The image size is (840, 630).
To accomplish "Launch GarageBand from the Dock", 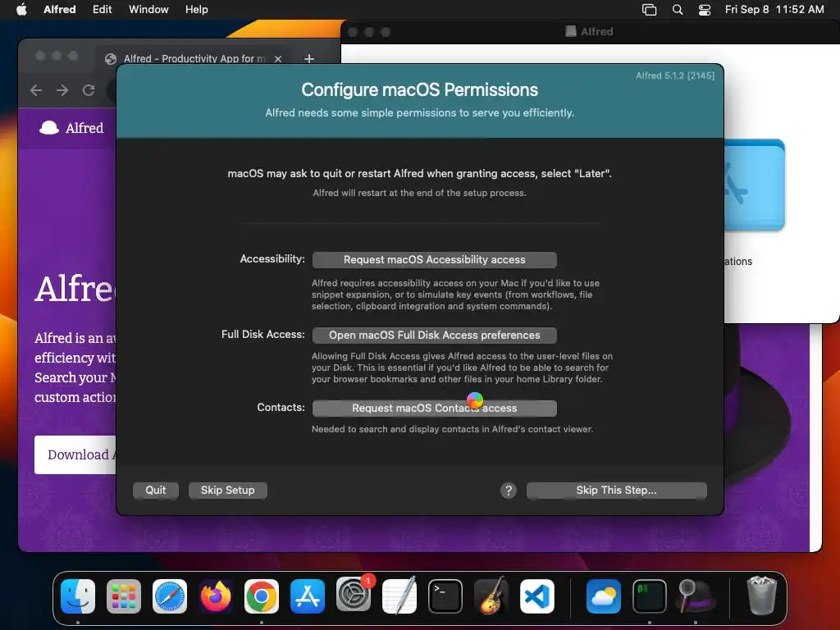I will [x=491, y=596].
